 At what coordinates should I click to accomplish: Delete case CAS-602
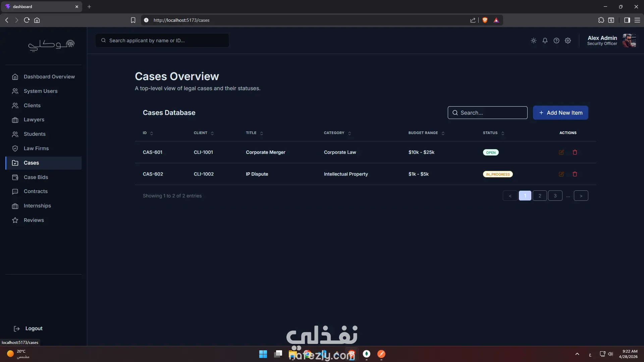pos(575,174)
